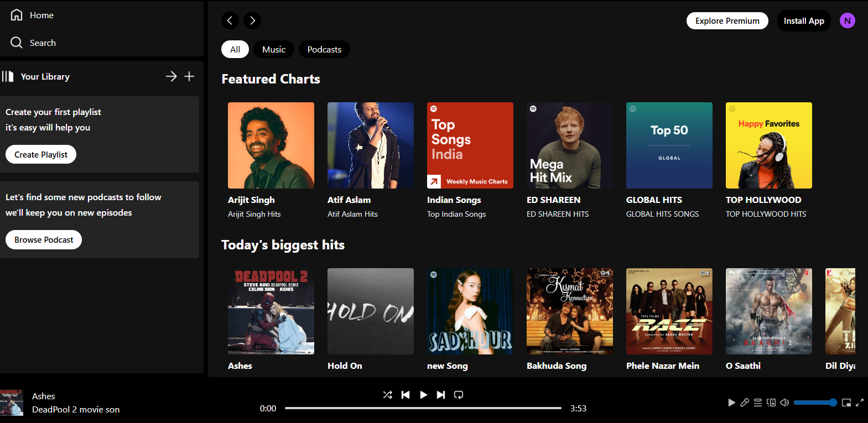Click the connect to device icon
Image resolution: width=868 pixels, height=423 pixels.
(771, 403)
